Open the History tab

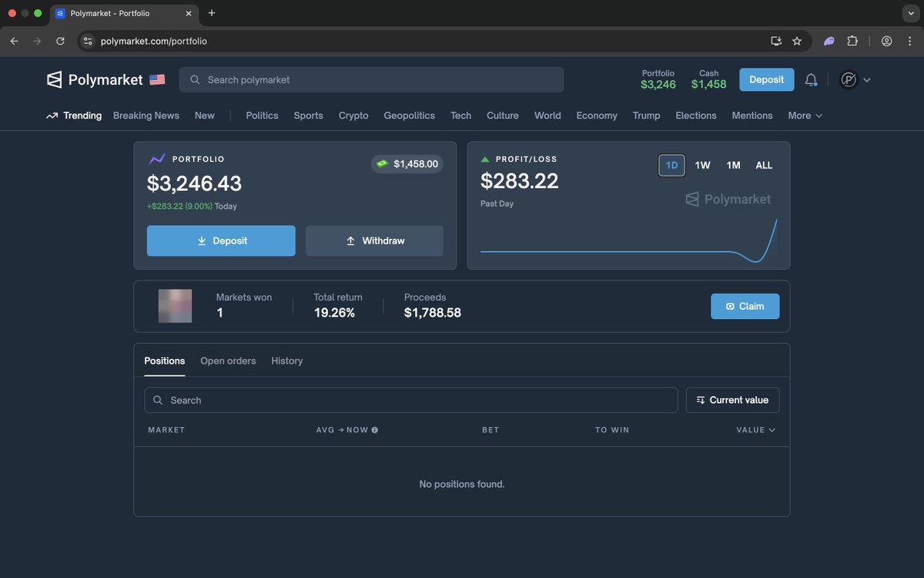286,360
